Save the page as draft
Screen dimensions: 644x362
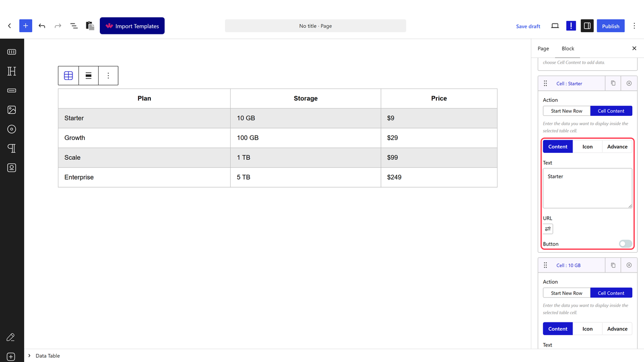click(x=528, y=26)
